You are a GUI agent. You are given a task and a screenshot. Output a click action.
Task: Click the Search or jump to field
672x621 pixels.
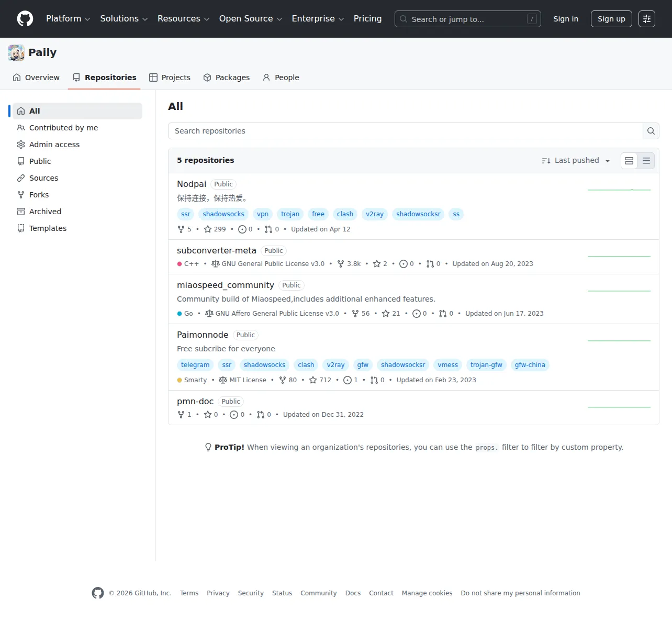468,19
